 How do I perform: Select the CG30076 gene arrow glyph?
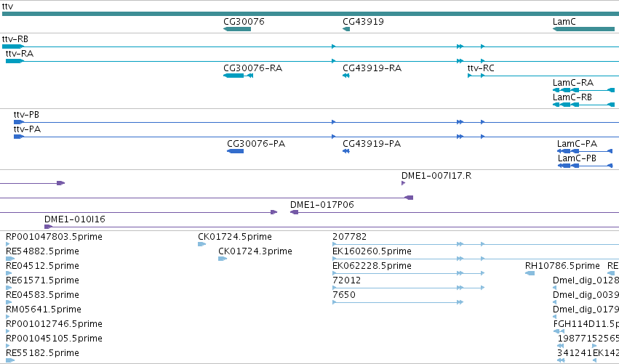coord(237,29)
